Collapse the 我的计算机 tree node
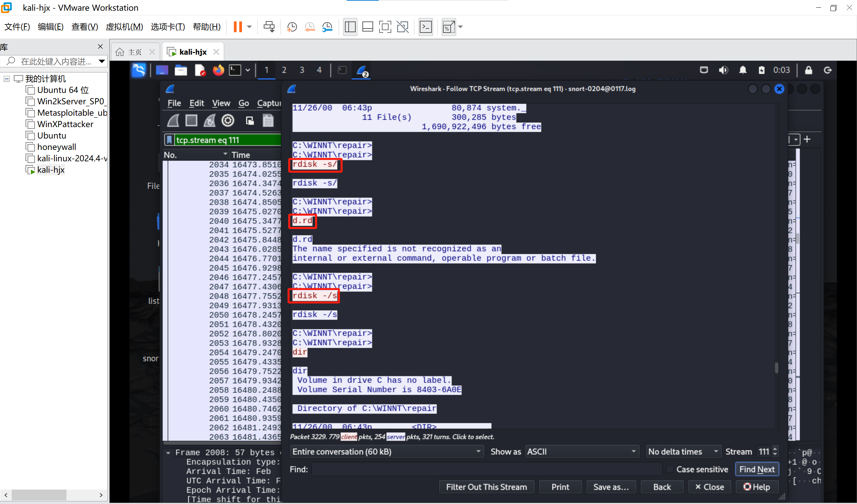857x504 pixels. click(7, 79)
